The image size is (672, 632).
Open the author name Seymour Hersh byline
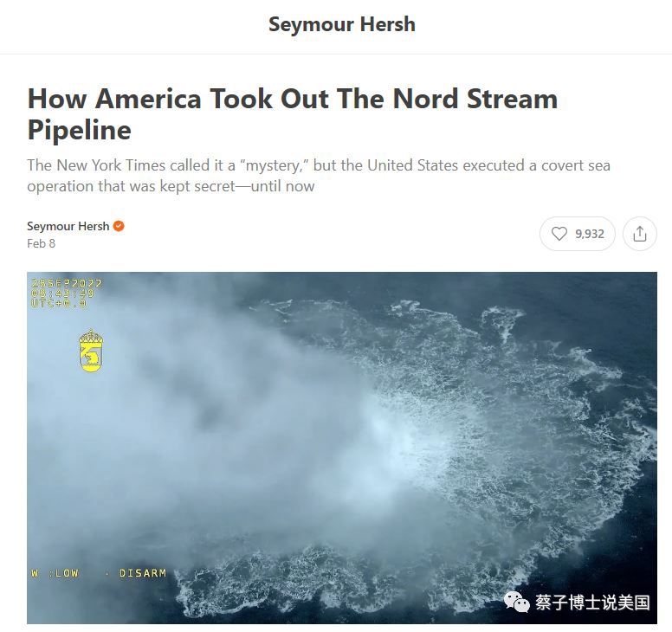point(68,226)
